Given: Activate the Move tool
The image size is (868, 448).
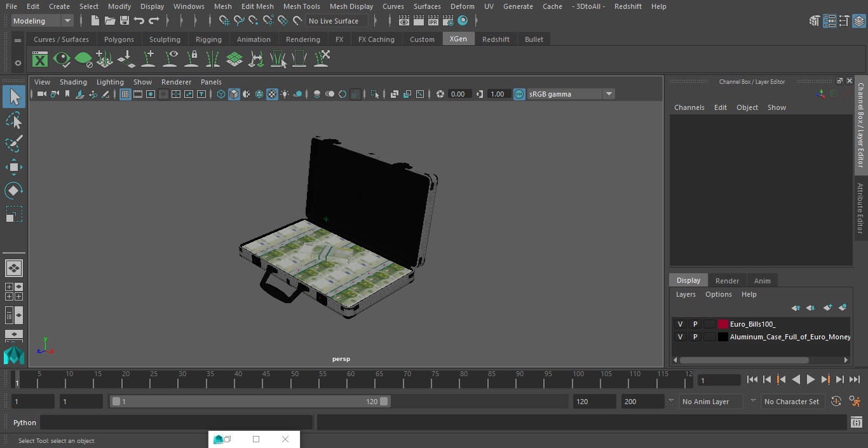Looking at the screenshot, I should point(14,167).
